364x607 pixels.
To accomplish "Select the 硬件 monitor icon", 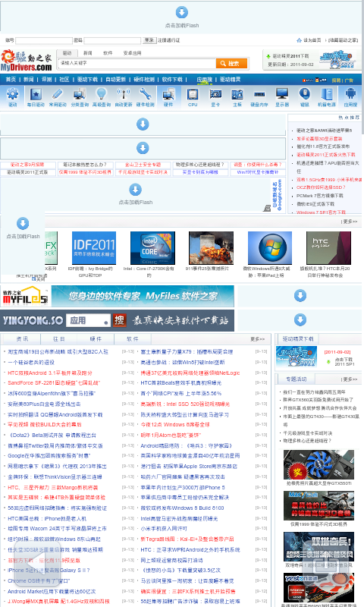I will click(168, 94).
